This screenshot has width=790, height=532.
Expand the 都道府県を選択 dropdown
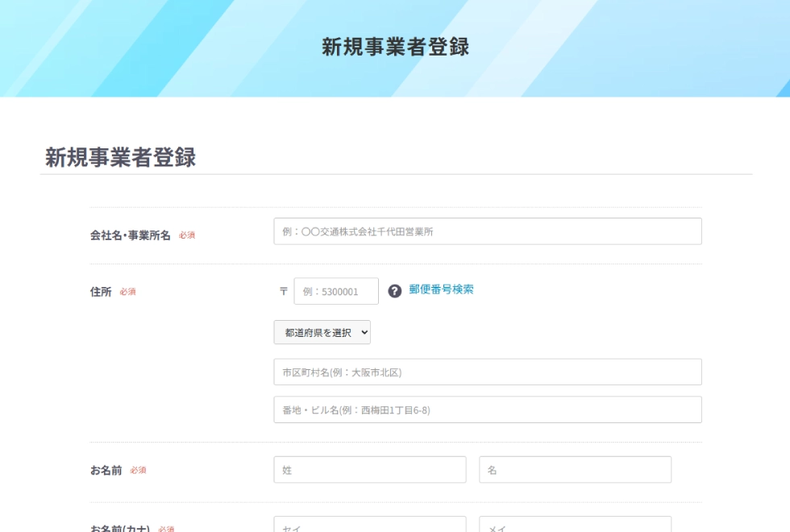click(322, 332)
